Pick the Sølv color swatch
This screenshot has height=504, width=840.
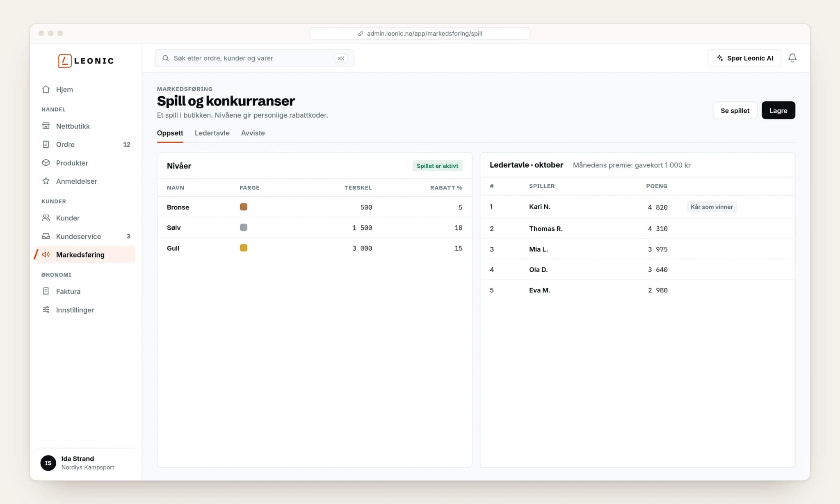coord(244,227)
